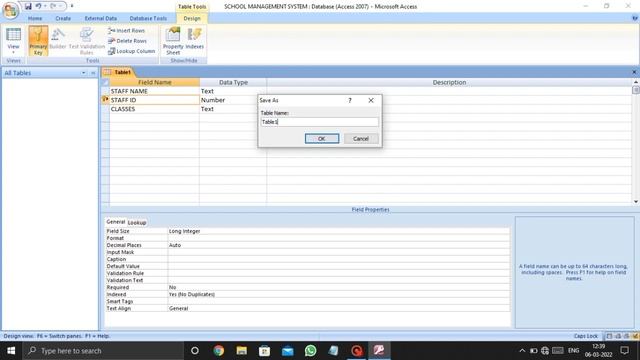
Task: Open File Explorer from taskbar
Action: 242,351
